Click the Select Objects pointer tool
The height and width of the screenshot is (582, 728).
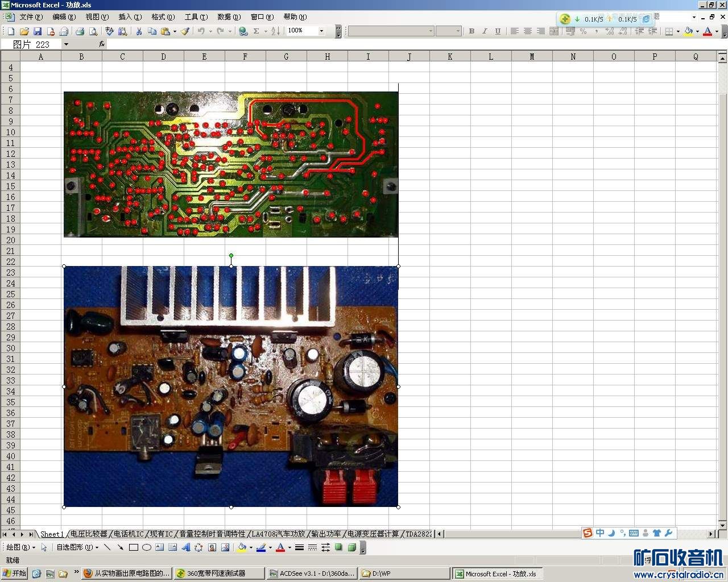(x=44, y=547)
